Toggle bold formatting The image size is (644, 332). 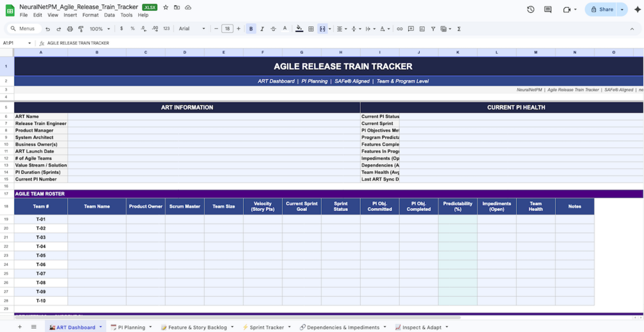click(251, 29)
